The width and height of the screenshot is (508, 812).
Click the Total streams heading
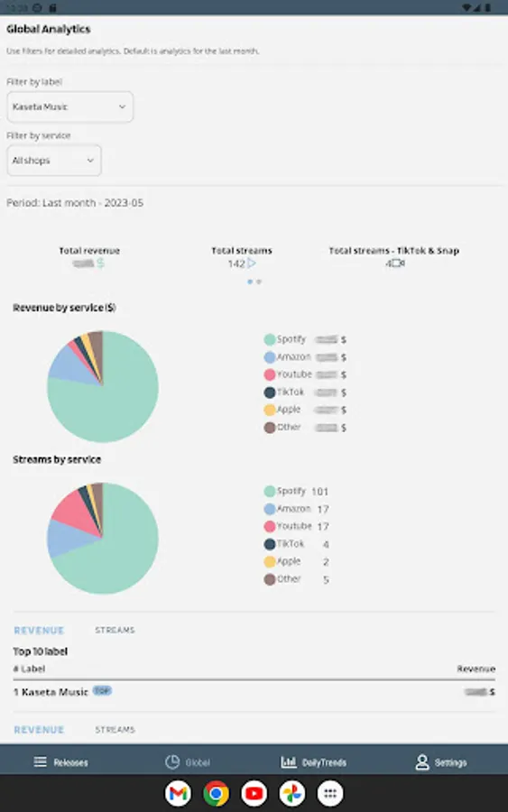click(242, 251)
